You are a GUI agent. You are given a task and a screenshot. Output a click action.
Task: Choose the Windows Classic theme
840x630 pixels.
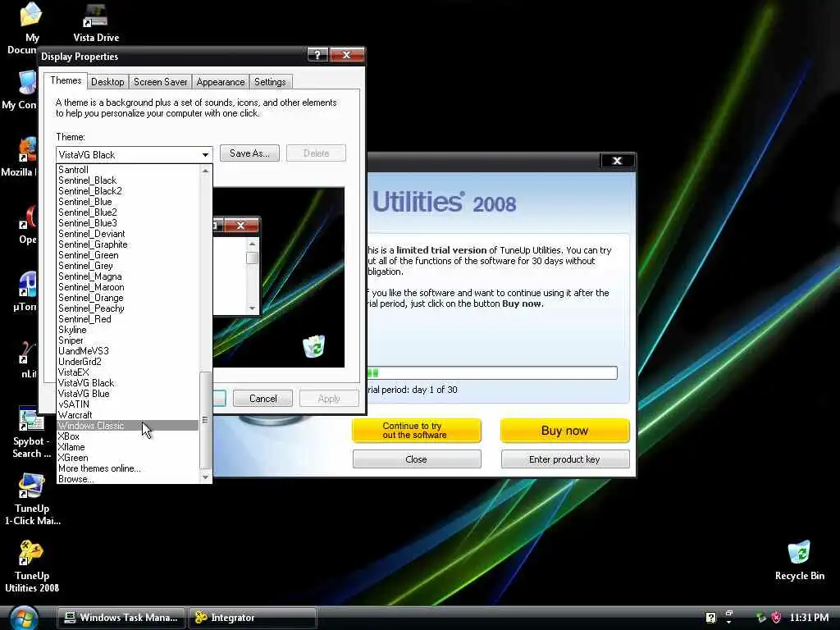click(x=127, y=426)
